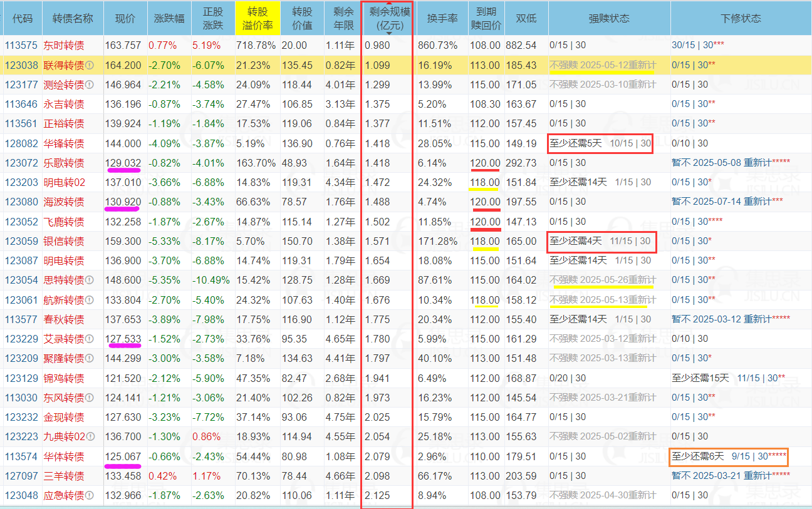Open the 东时转债 bond link

pyautogui.click(x=63, y=46)
